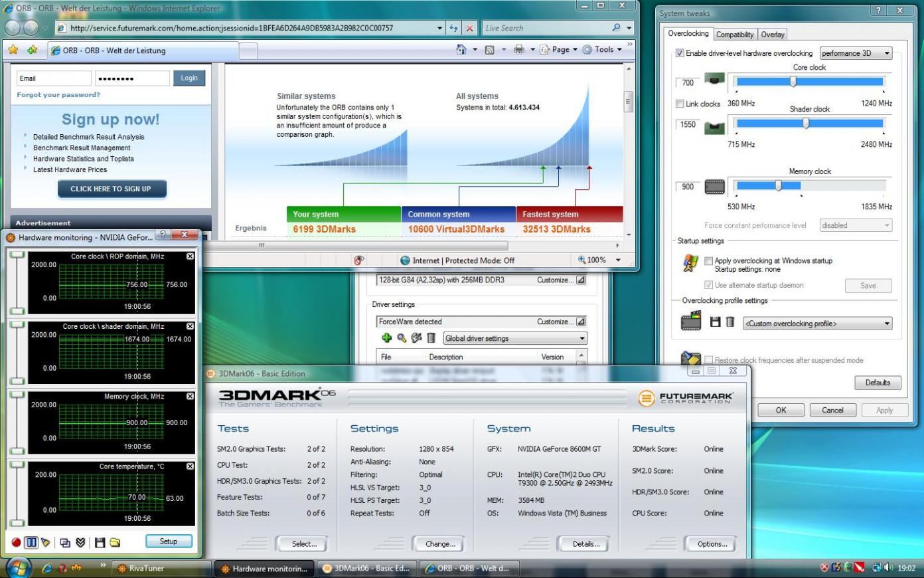Close the shader domain graph panel
924x578 pixels.
tap(191, 326)
